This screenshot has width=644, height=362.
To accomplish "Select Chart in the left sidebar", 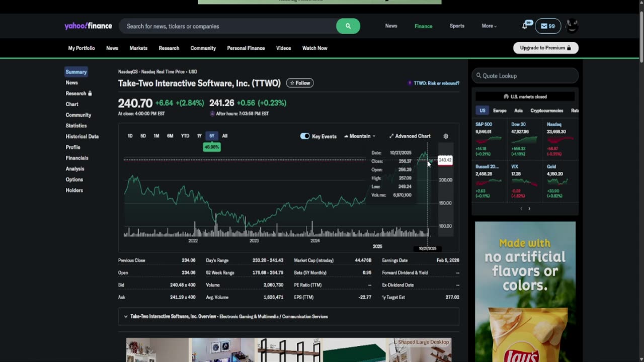I will (72, 104).
